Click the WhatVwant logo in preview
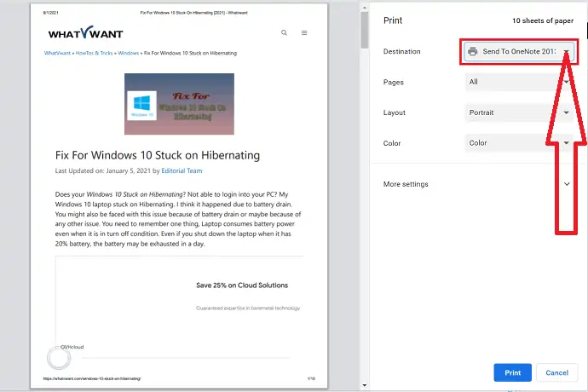The height and width of the screenshot is (392, 588). tap(85, 32)
